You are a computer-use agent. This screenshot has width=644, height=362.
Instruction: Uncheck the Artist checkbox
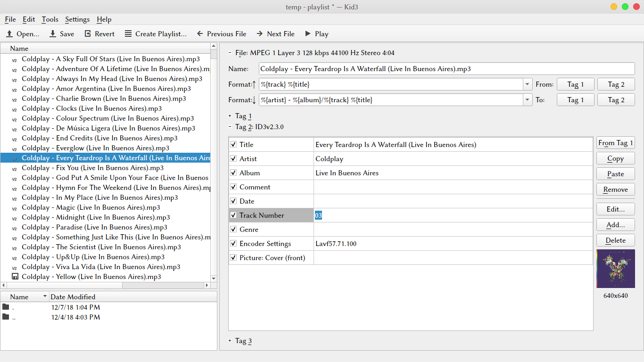[x=233, y=159]
